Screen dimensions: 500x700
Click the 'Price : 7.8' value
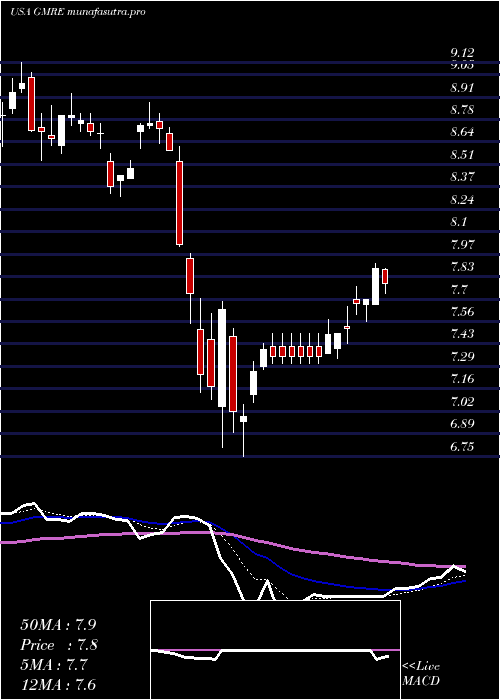tap(59, 645)
